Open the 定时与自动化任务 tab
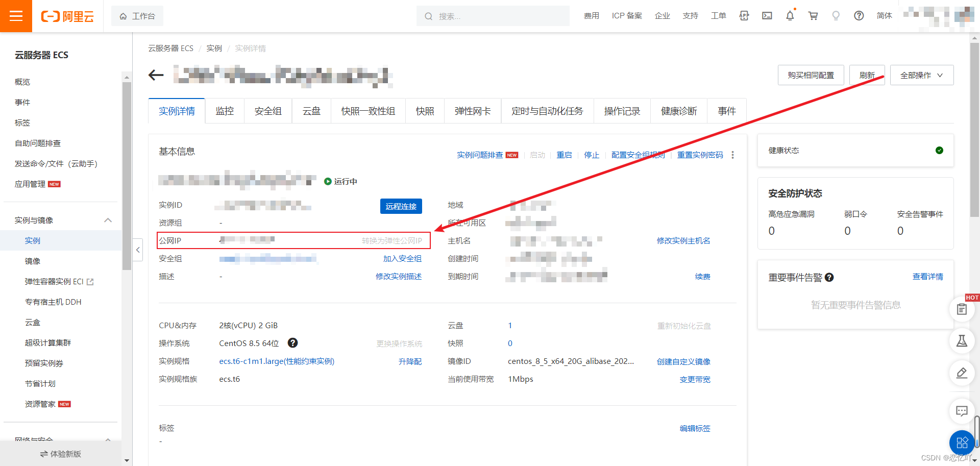980x466 pixels. coord(547,111)
